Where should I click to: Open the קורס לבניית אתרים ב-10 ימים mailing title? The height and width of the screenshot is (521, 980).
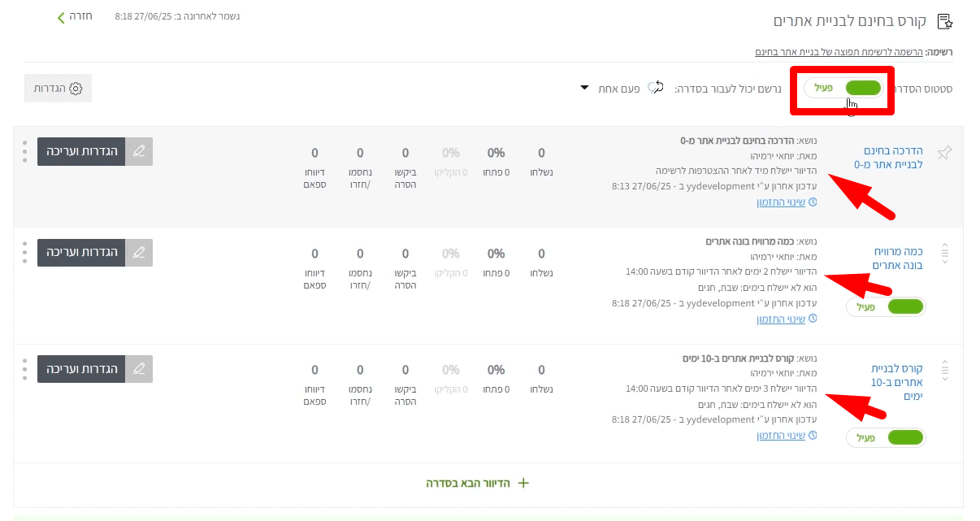click(x=897, y=382)
